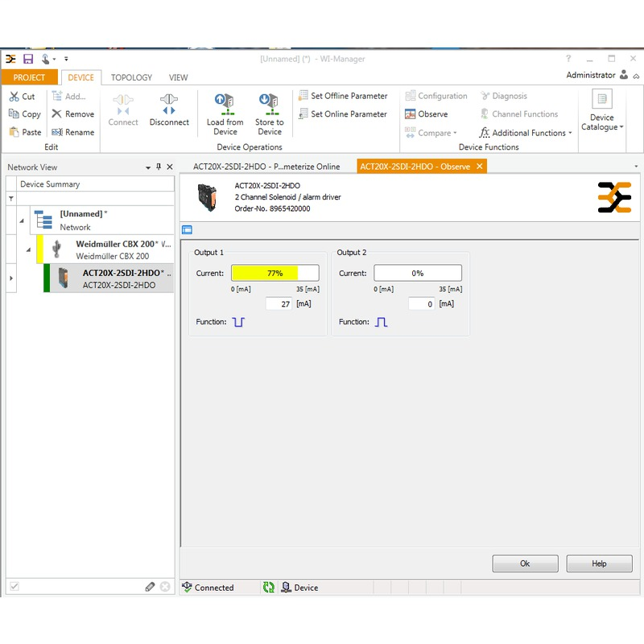
Task: Open the VIEW ribbon tab
Action: (178, 77)
